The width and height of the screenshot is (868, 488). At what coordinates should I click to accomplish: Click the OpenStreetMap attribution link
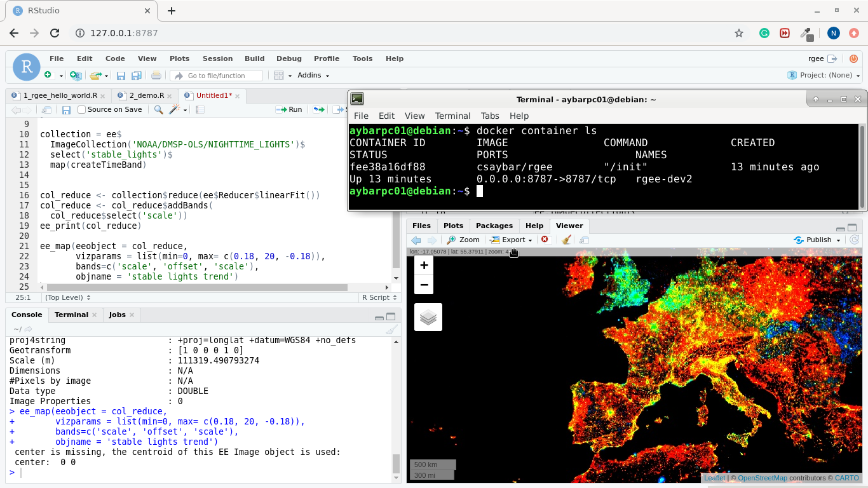click(761, 478)
